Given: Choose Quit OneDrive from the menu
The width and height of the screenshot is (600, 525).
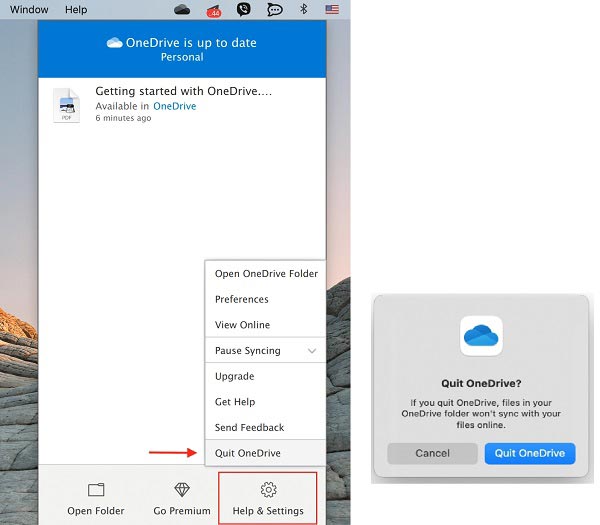Looking at the screenshot, I should [x=266, y=453].
